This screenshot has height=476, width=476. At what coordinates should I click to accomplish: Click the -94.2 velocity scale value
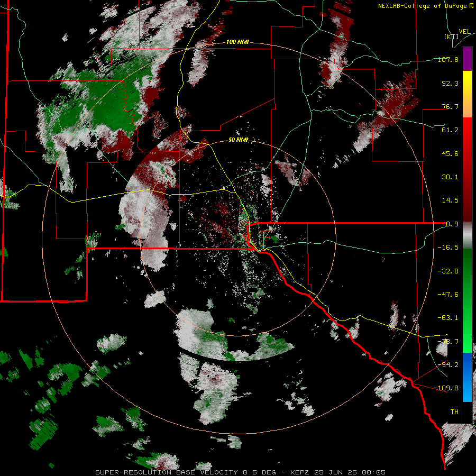[448, 364]
